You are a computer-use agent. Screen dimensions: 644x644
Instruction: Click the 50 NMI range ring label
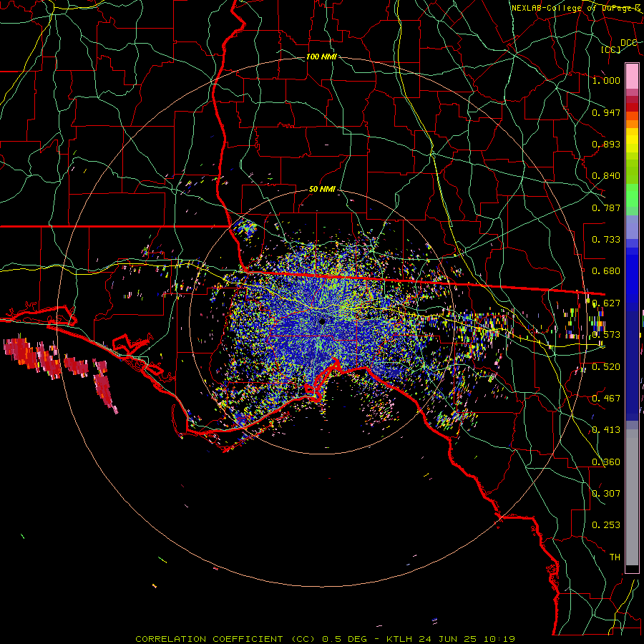[322, 190]
